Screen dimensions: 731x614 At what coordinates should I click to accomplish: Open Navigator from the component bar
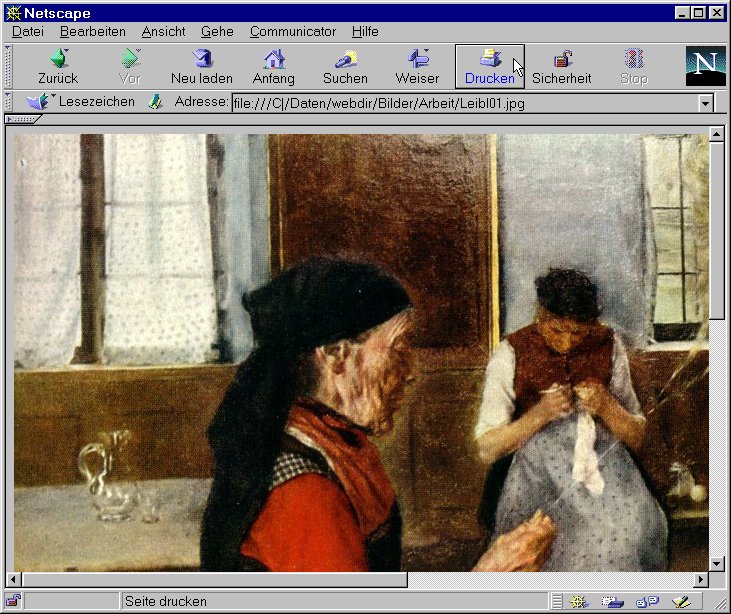tap(578, 601)
